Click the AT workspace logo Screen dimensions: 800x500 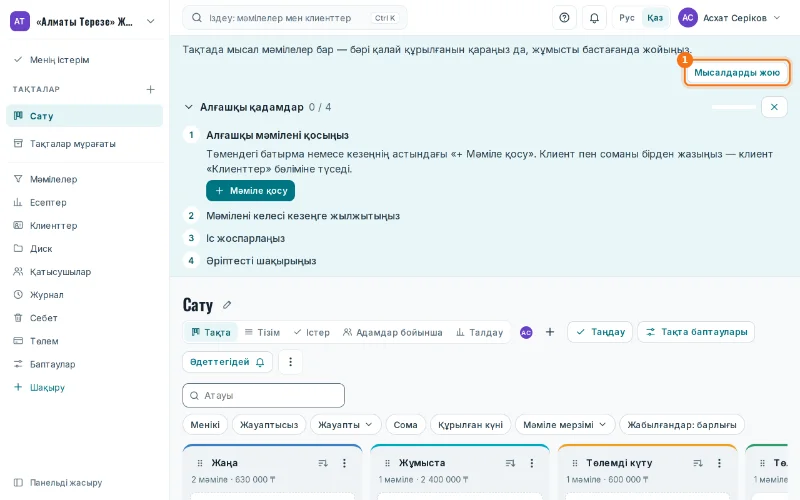pos(19,21)
